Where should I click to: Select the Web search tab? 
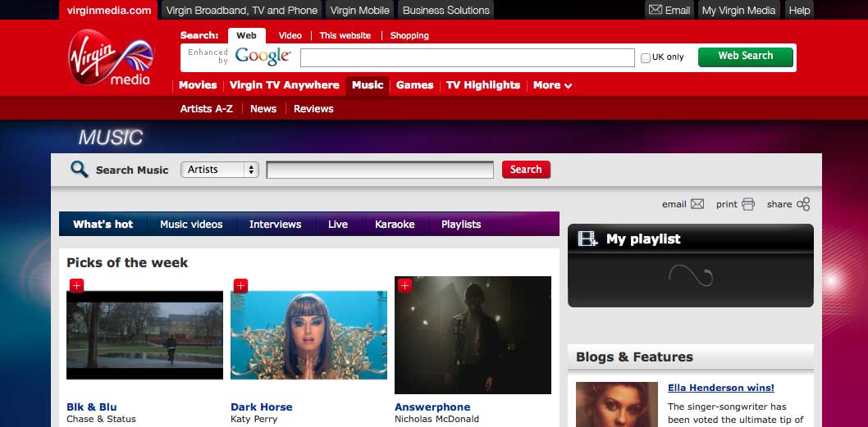tap(246, 35)
